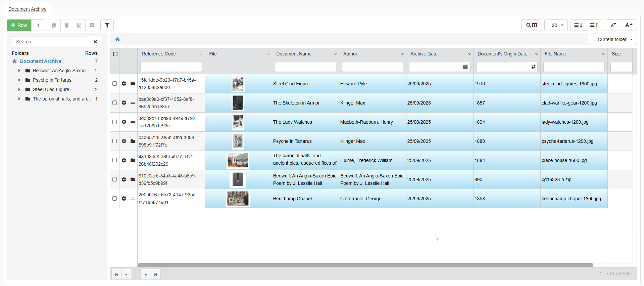The height and width of the screenshot is (286, 644).
Task: Select the Document Archive tab
Action: (28, 9)
